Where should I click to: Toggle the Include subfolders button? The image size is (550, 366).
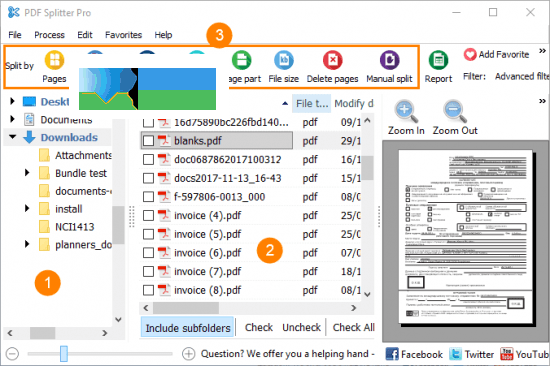[x=188, y=327]
